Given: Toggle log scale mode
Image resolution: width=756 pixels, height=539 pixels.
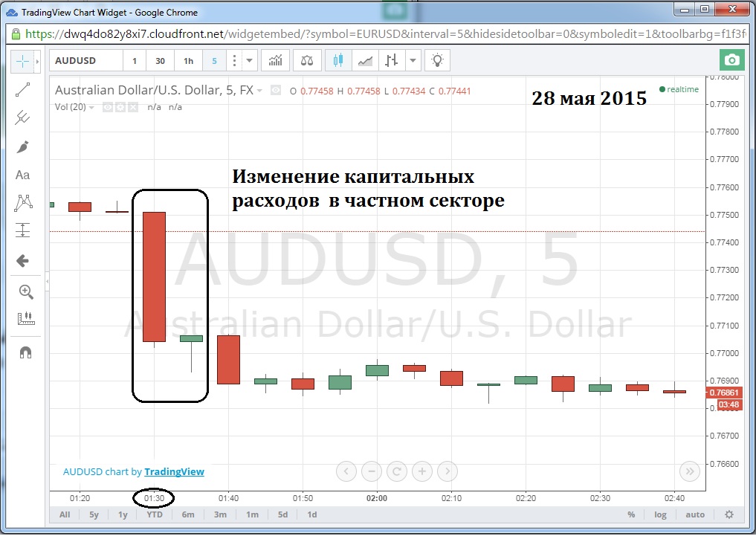Looking at the screenshot, I should point(661,514).
